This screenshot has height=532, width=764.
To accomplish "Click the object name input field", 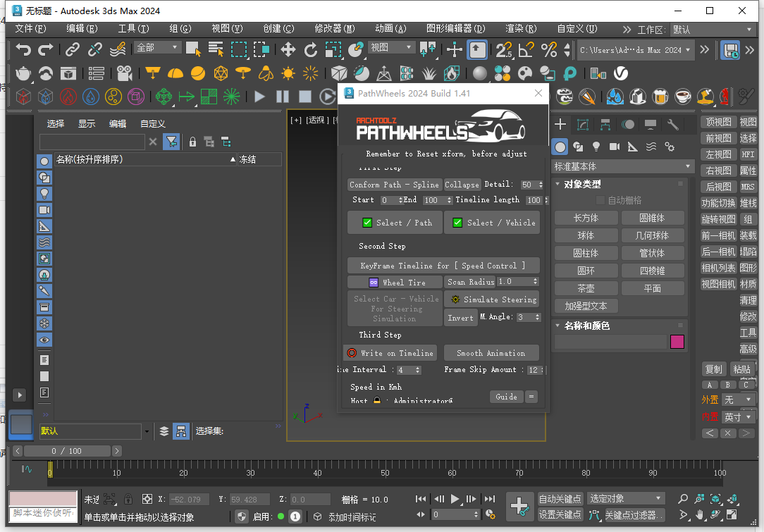I will (x=610, y=342).
